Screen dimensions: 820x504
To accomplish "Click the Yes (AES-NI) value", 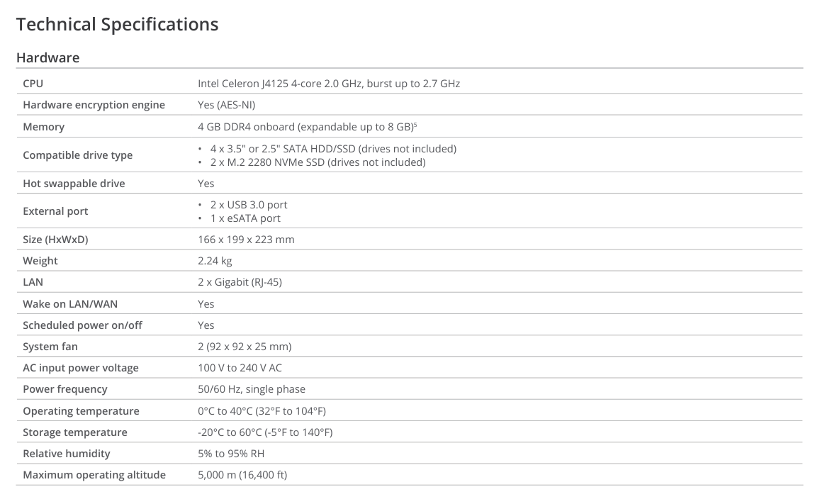I will click(x=227, y=105).
